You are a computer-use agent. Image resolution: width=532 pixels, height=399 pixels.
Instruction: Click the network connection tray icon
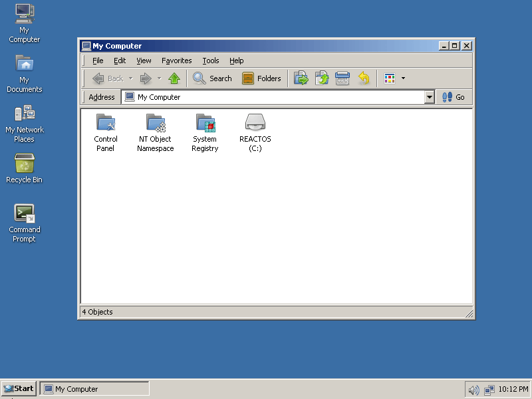coord(489,390)
